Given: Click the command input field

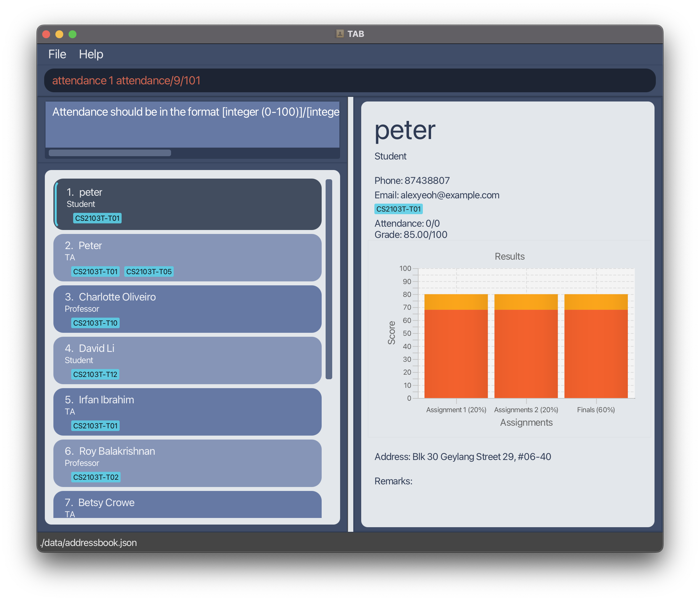Looking at the screenshot, I should tap(350, 80).
